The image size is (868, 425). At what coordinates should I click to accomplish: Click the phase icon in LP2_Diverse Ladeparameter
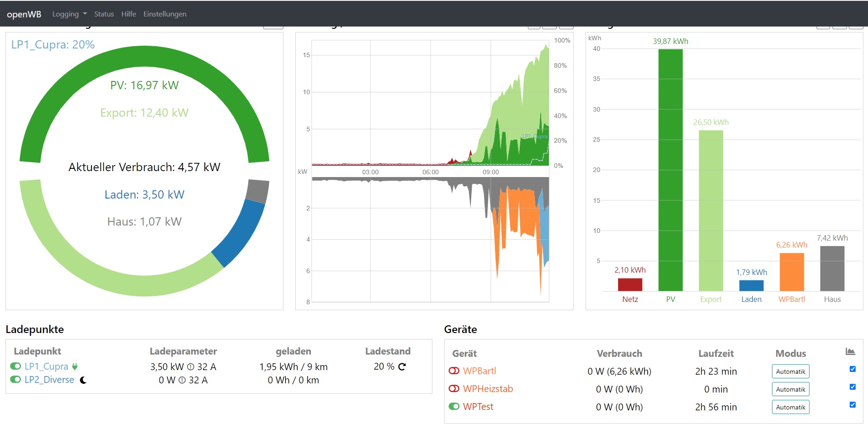pos(182,380)
